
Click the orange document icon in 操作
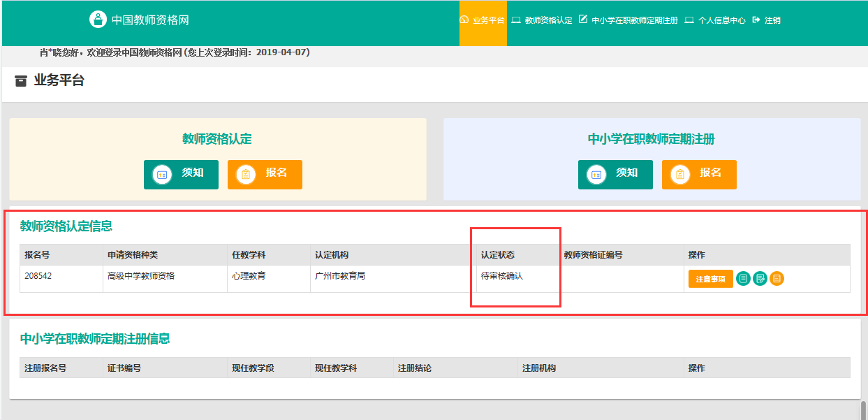pos(777,279)
